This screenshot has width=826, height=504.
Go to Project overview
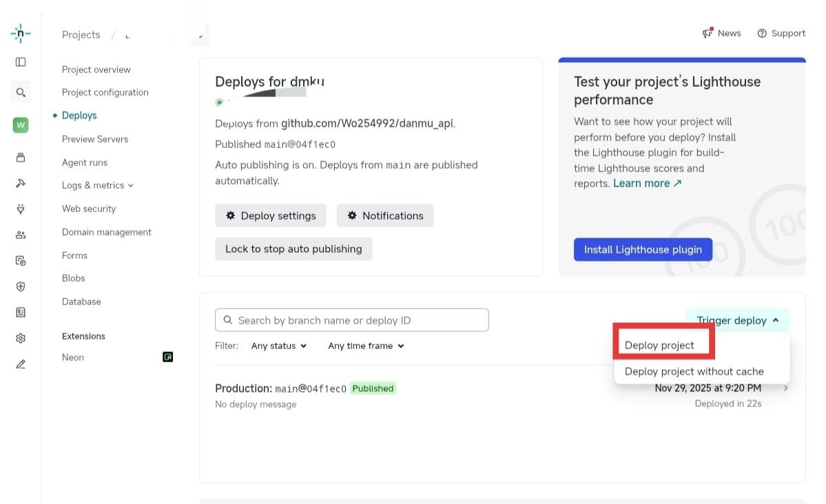coord(96,70)
